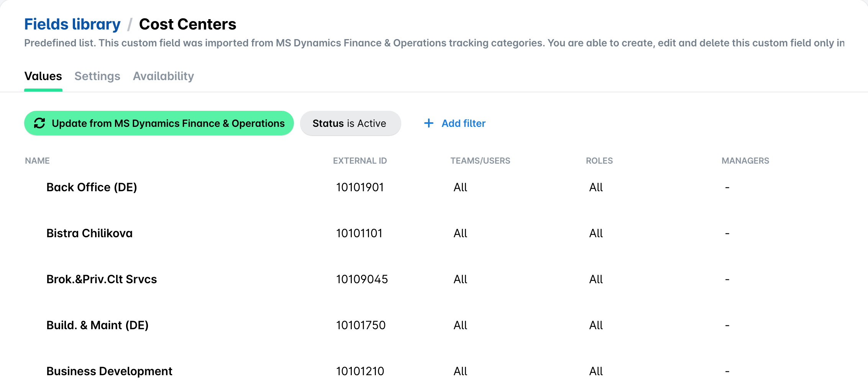
Task: Click external ID 10101101
Action: pos(359,233)
